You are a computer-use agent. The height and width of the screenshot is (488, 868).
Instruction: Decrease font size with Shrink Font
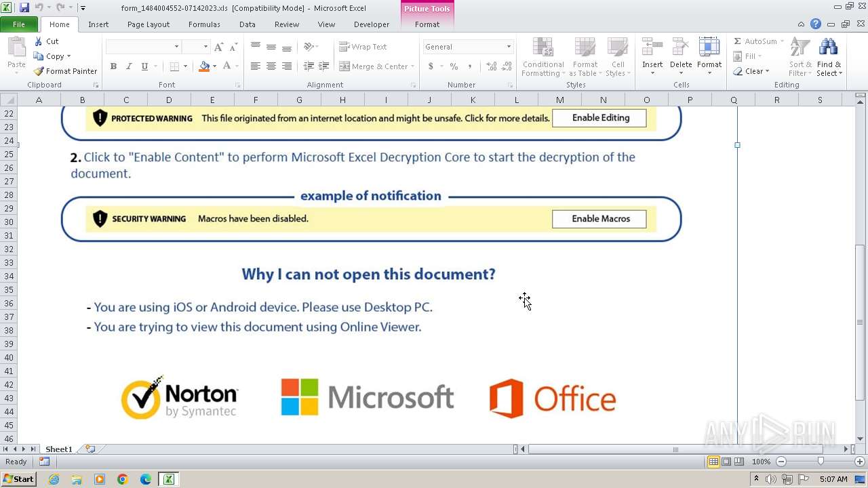(233, 47)
